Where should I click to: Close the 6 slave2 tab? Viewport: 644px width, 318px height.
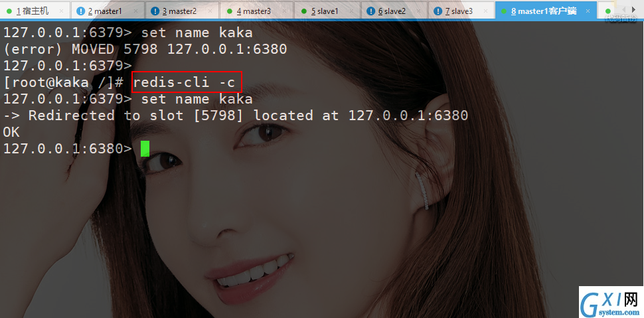tap(419, 11)
